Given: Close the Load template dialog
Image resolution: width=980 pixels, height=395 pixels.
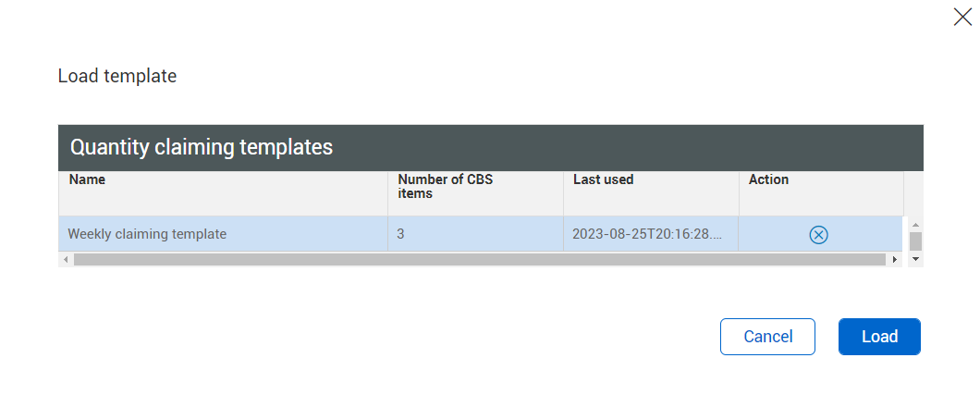Looking at the screenshot, I should [x=962, y=17].
